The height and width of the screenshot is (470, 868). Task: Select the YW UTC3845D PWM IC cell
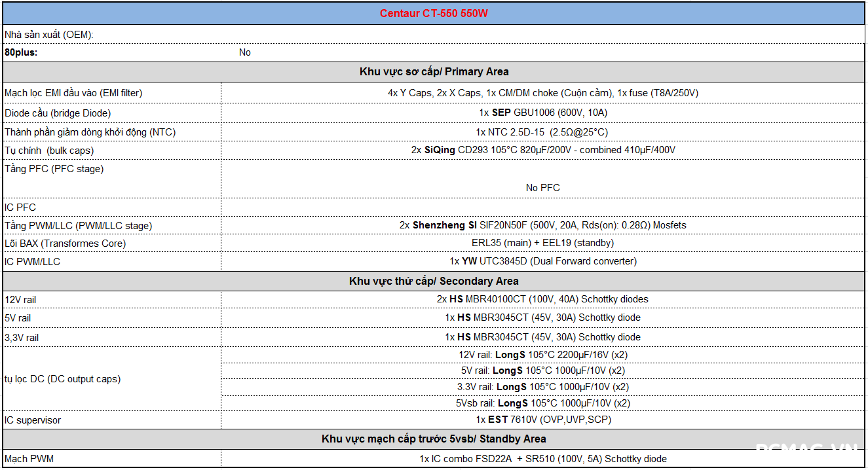click(542, 261)
